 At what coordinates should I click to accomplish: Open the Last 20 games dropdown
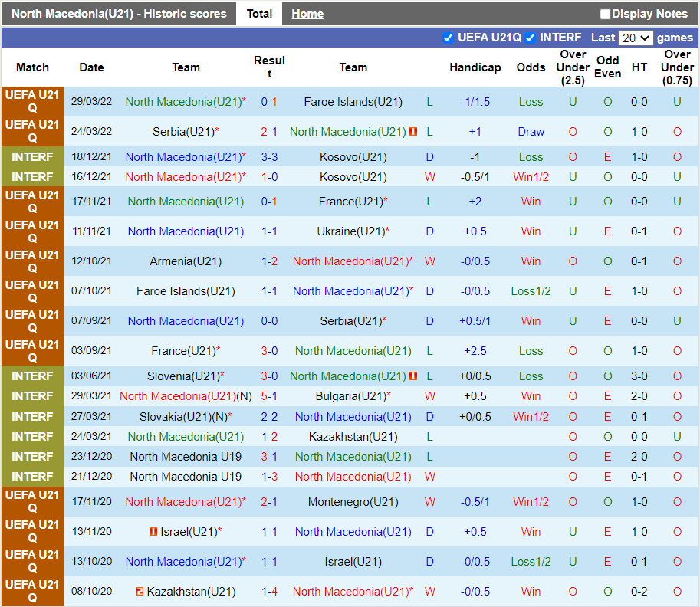(636, 38)
